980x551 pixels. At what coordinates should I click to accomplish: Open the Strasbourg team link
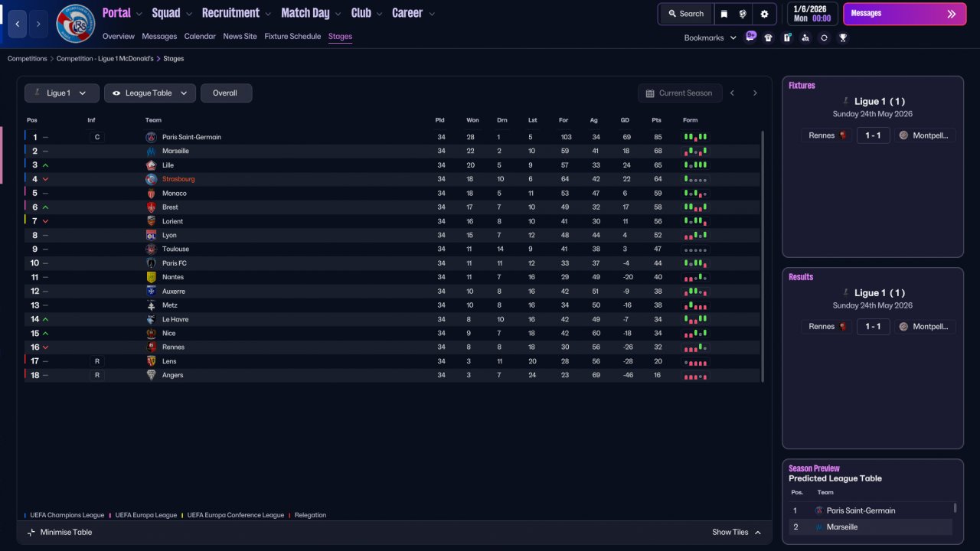pyautogui.click(x=178, y=179)
